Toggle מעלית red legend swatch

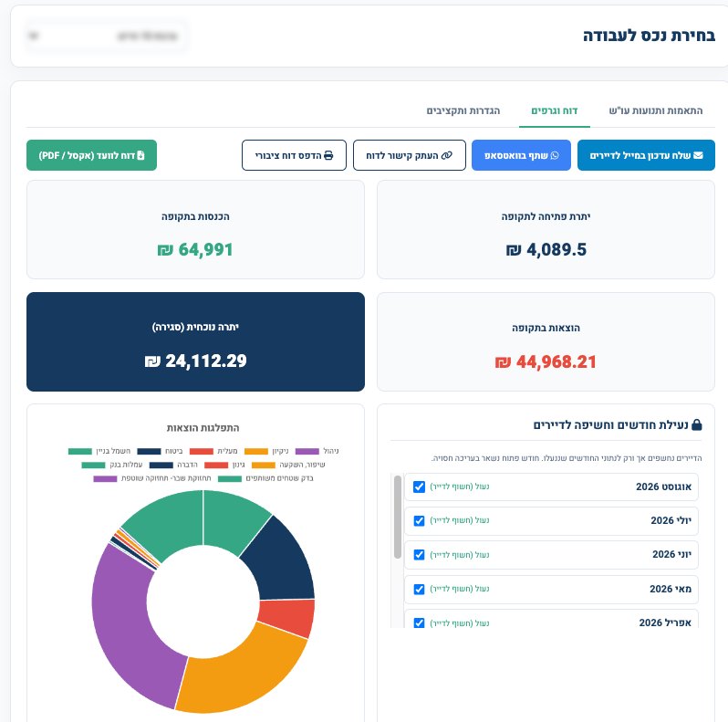[202, 451]
